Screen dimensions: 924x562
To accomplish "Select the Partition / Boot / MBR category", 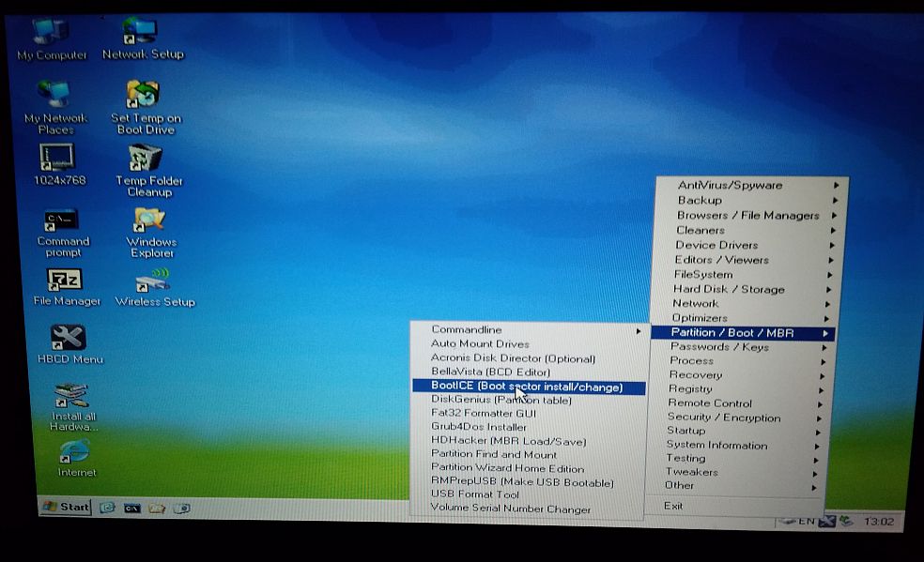I will click(743, 333).
